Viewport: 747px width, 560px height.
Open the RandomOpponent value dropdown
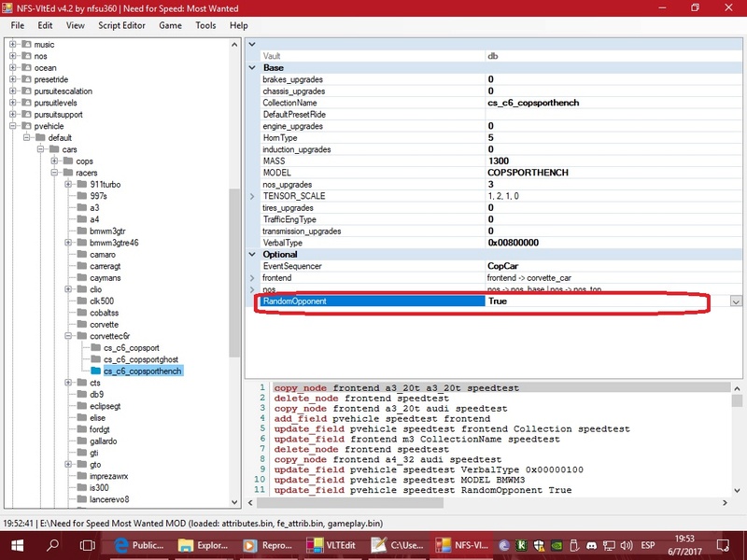[736, 301]
